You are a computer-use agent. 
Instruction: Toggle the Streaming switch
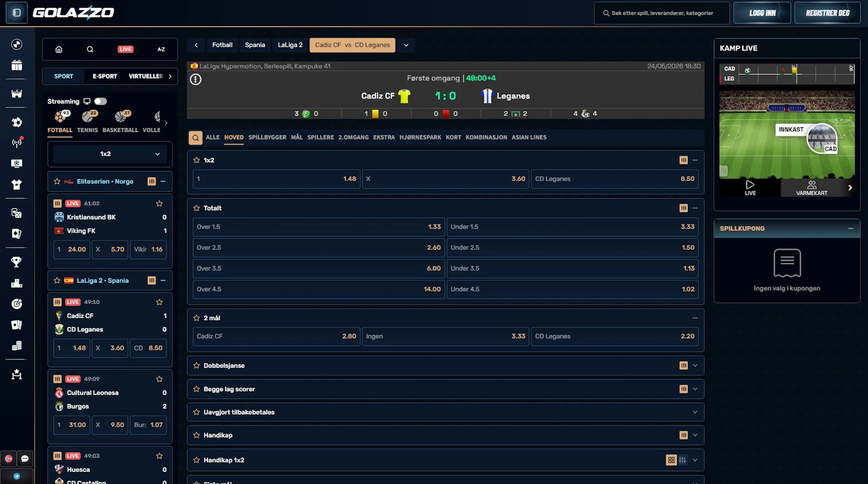100,101
